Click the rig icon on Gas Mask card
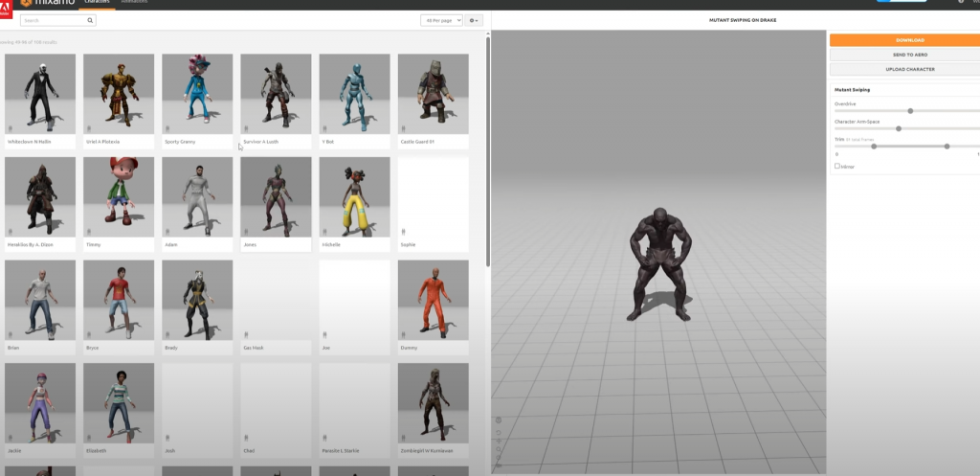Viewport: 980px width, 476px height. point(246,334)
